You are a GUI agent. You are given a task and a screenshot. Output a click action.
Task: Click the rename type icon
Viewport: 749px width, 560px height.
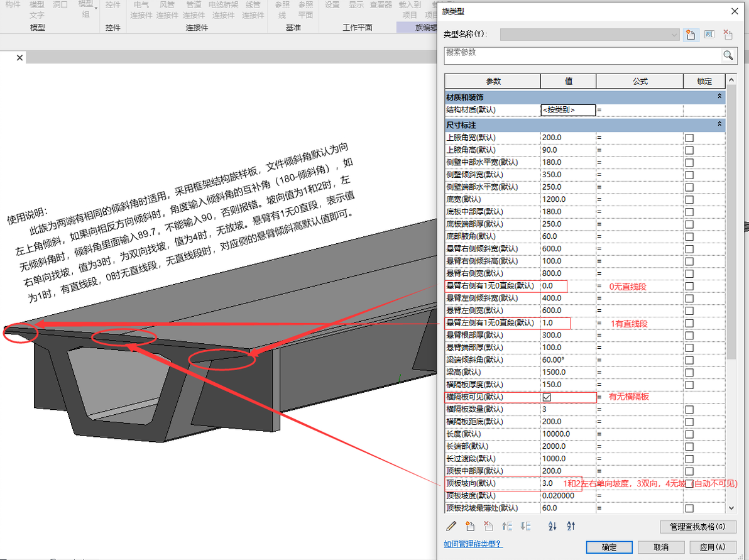709,35
